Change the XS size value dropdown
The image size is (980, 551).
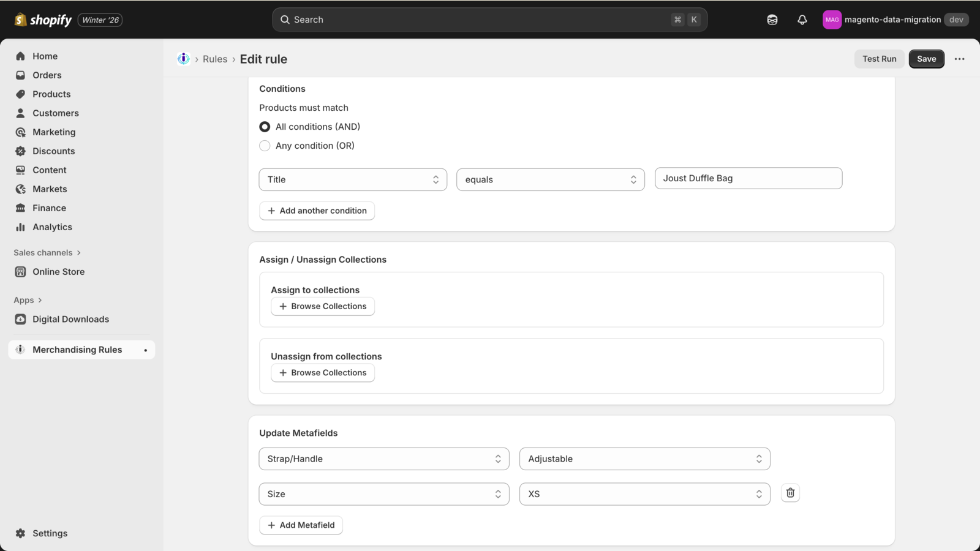point(644,494)
